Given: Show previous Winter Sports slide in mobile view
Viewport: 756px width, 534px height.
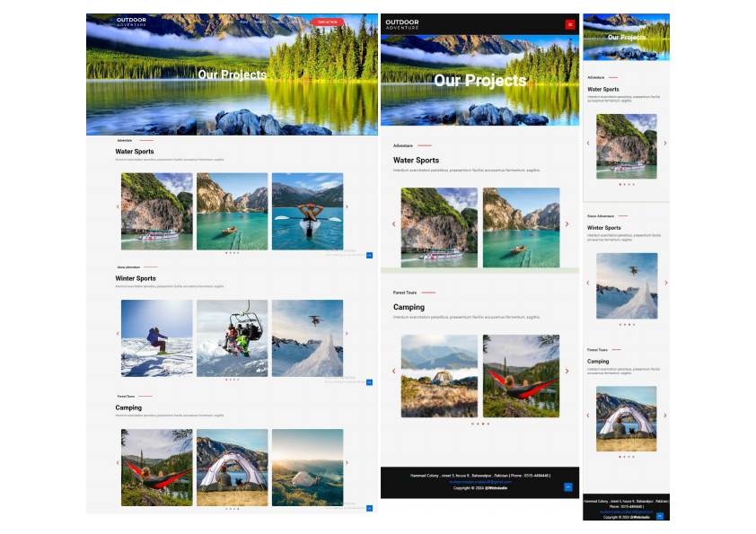Looking at the screenshot, I should [588, 283].
